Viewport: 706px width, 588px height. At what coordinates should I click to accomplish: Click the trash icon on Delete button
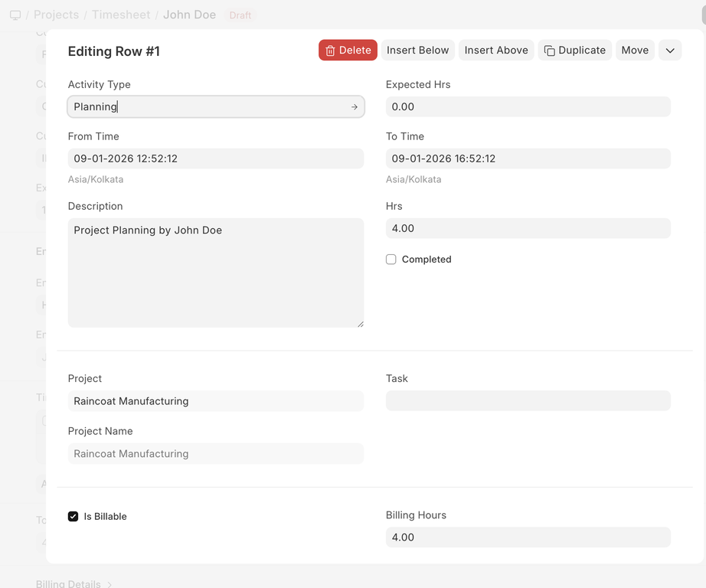point(330,51)
